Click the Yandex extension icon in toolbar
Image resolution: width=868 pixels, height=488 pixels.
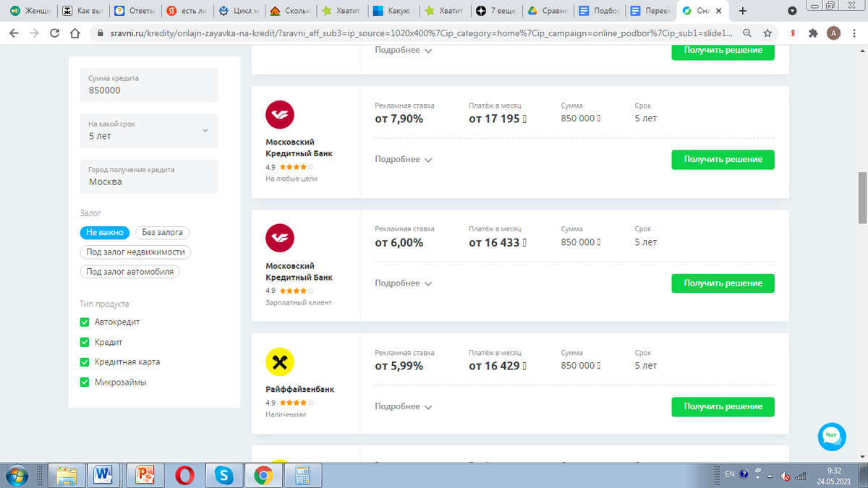point(793,33)
